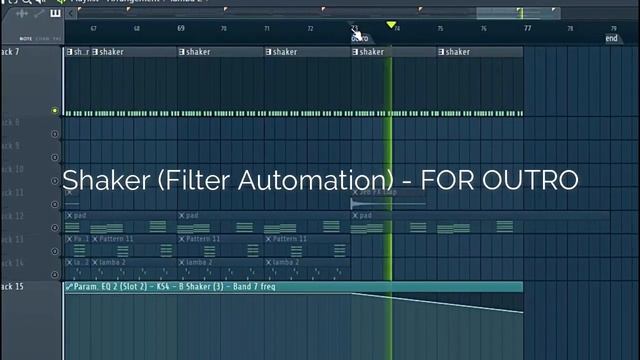
Task: Click the diagonal slash icon beside waveform icon
Action: pyautogui.click(x=39, y=14)
